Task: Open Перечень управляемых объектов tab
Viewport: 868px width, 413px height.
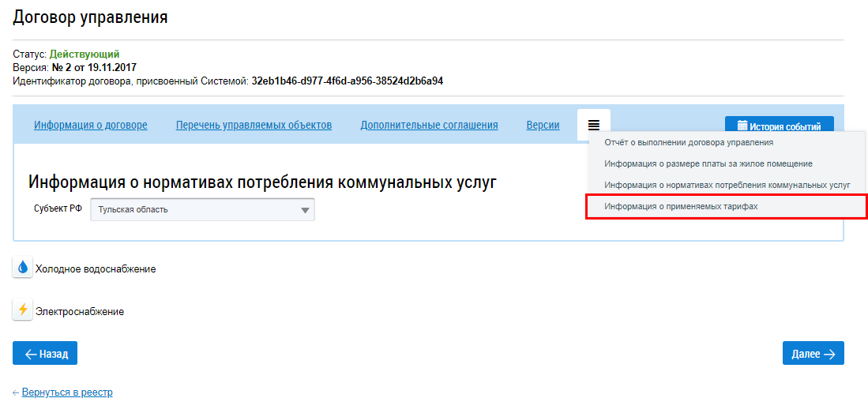Action: click(254, 125)
